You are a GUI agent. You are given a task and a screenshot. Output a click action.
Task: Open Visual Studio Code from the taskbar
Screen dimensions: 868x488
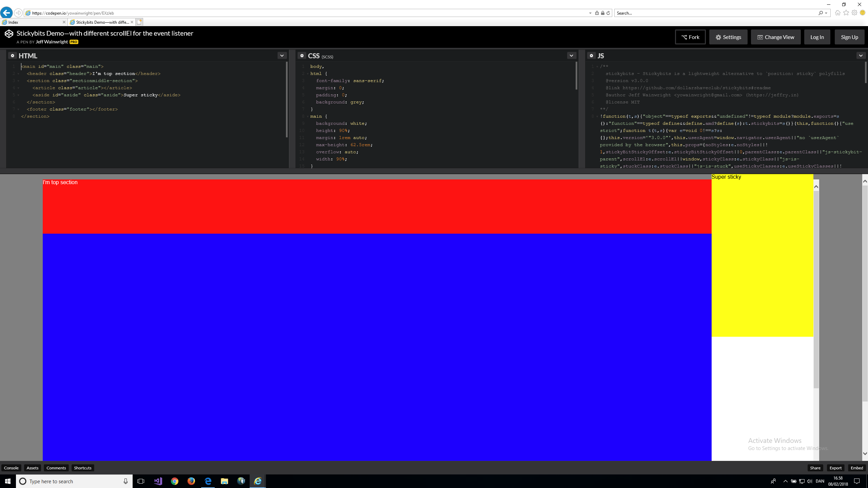tap(158, 481)
